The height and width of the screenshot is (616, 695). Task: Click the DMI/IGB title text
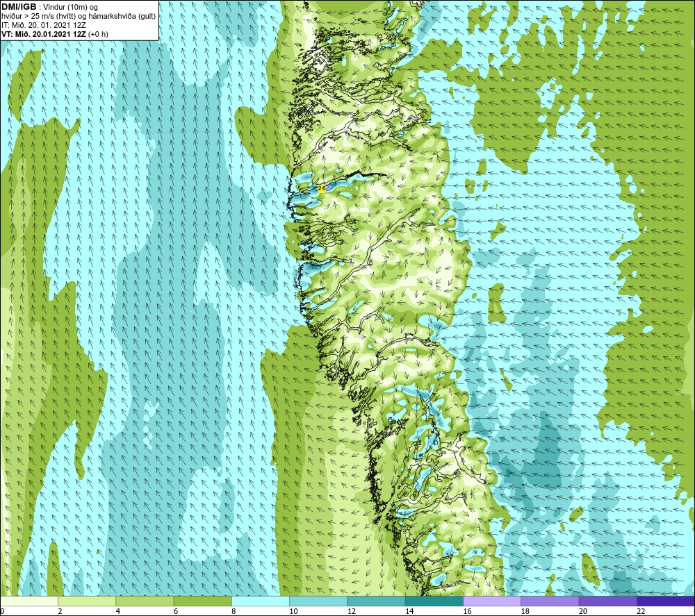pyautogui.click(x=19, y=7)
